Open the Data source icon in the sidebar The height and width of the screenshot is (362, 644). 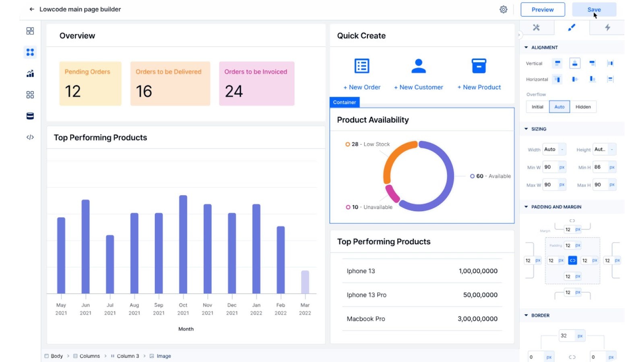point(30,116)
